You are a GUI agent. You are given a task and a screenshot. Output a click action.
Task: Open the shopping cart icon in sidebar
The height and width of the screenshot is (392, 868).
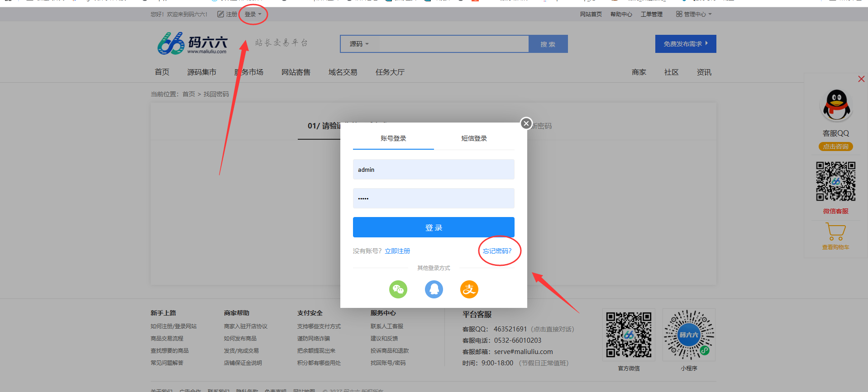click(835, 232)
